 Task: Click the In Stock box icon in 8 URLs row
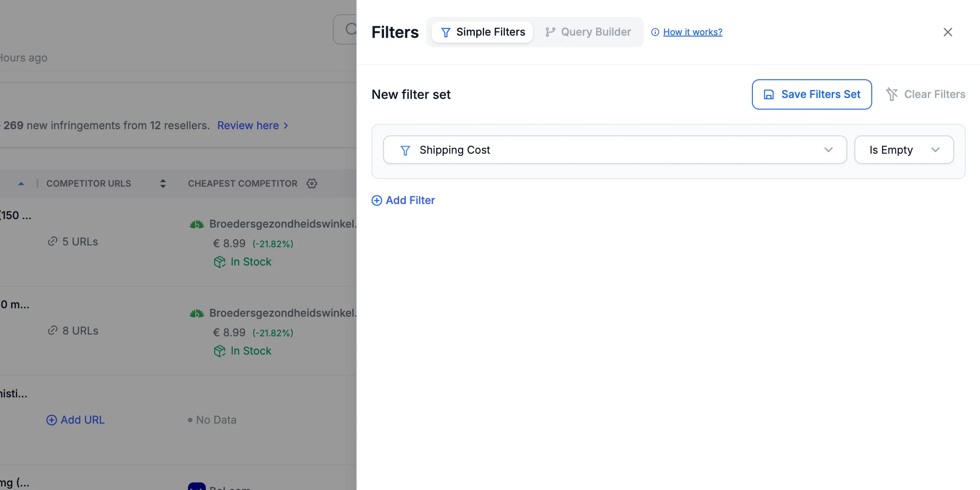coord(220,351)
